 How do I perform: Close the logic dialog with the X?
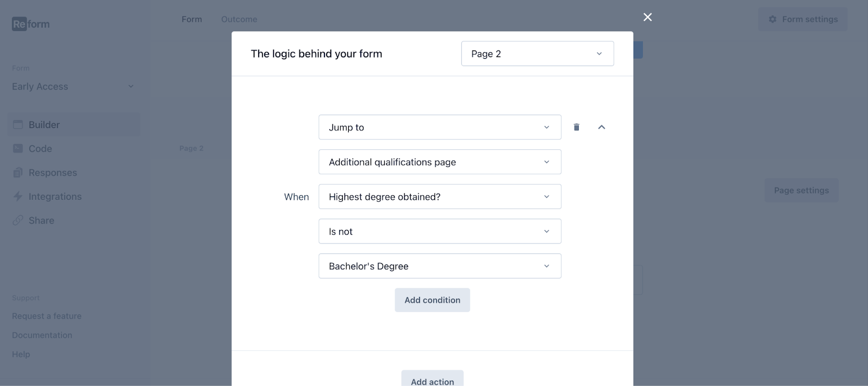click(x=648, y=17)
